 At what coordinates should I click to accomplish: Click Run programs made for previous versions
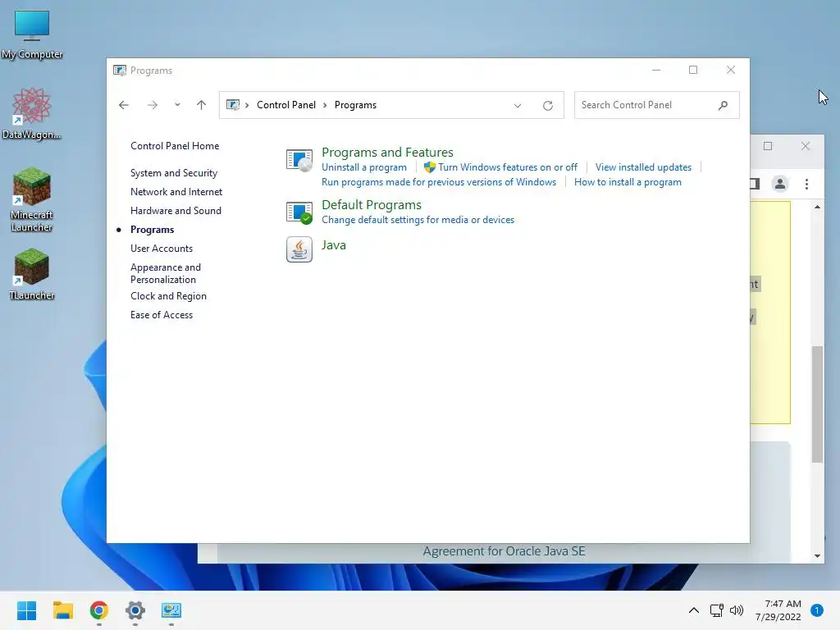439,182
